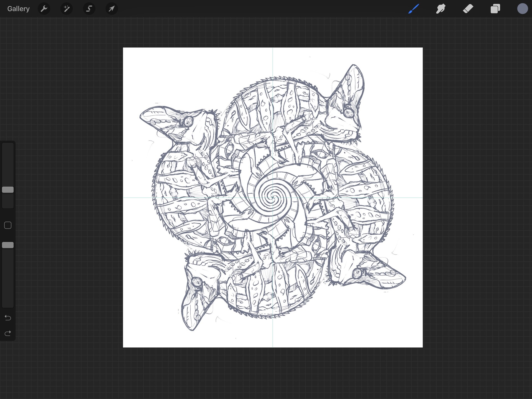Viewport: 532px width, 399px height.
Task: Activate the Selection tool
Action: [89, 9]
